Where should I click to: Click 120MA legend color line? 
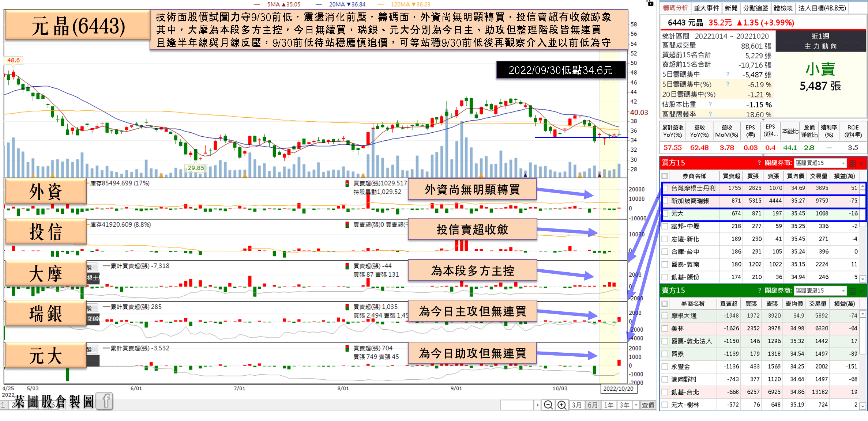[x=380, y=4]
